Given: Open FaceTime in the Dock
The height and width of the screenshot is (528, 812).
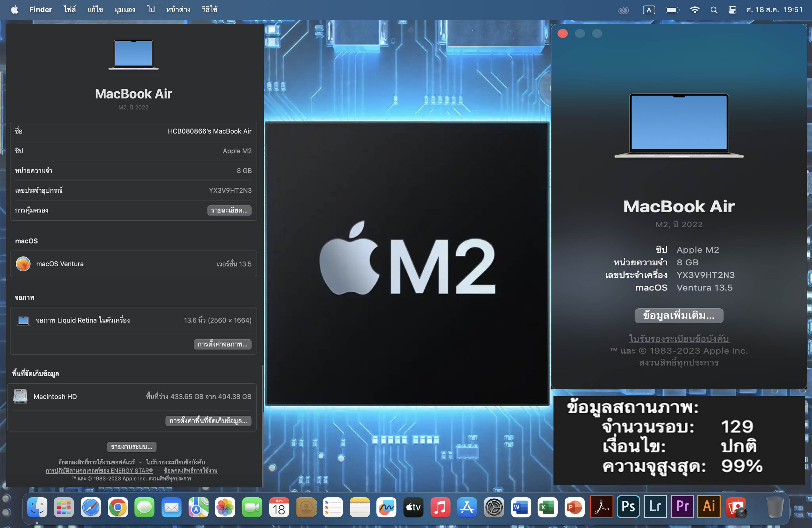Looking at the screenshot, I should pyautogui.click(x=252, y=507).
